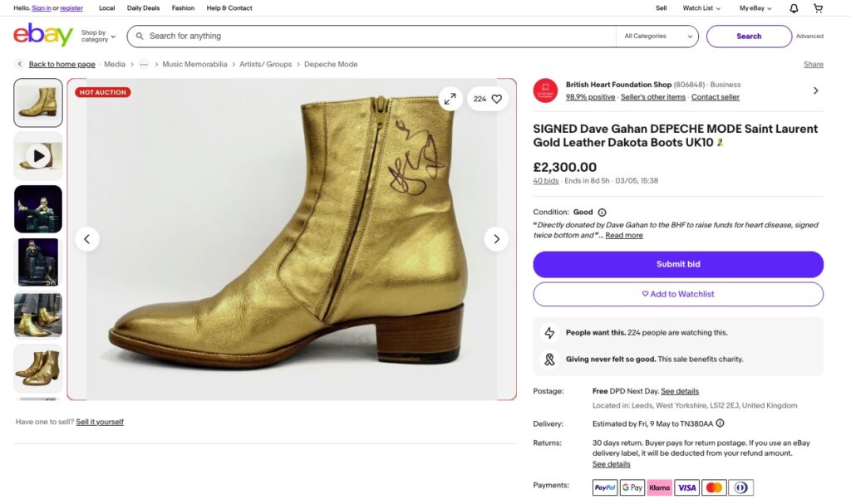Open the 98.9% positive feedback link
Viewport: 851px width, 504px height.
[591, 97]
